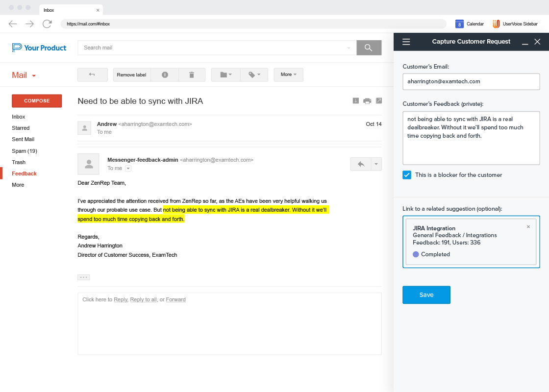Screen dimensions: 549x392
Task: Click the collapsed message from Andrew
Action: tap(229, 128)
